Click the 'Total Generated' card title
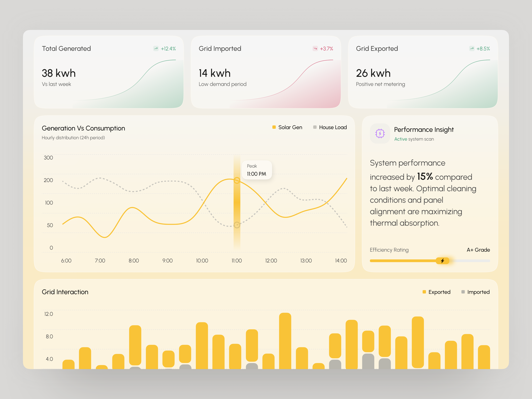This screenshot has width=532, height=399. 66,49
